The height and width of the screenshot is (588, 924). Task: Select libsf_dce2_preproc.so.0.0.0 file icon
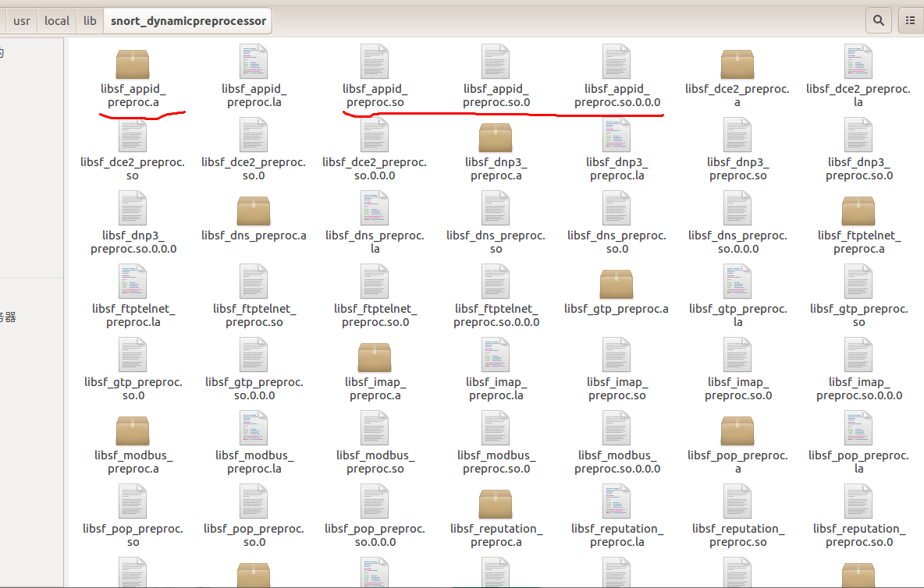coord(375,135)
